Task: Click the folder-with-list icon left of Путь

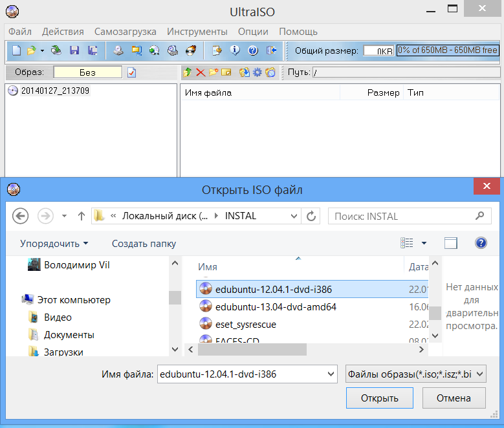Action: (x=270, y=72)
